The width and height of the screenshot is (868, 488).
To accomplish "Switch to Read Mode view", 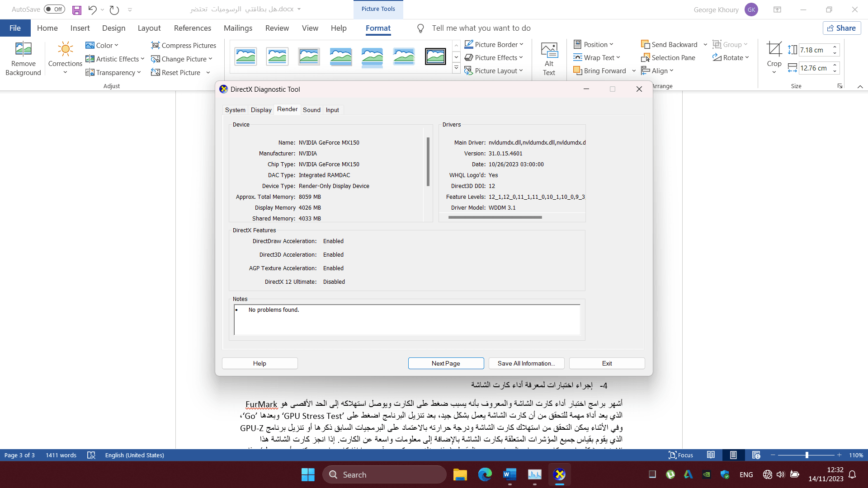I will (x=711, y=455).
